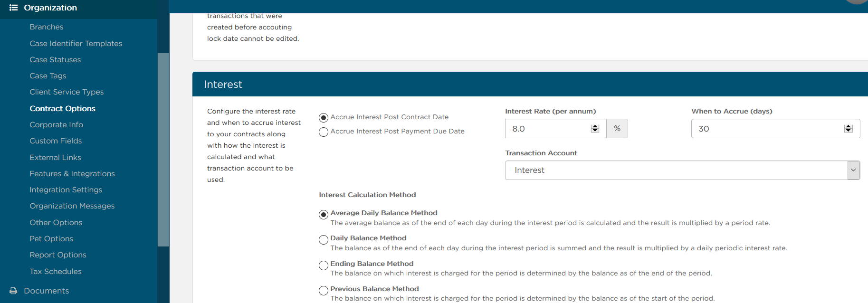The image size is (868, 303).
Task: Click the When to Accrue spinner arrows
Action: pyautogui.click(x=849, y=129)
